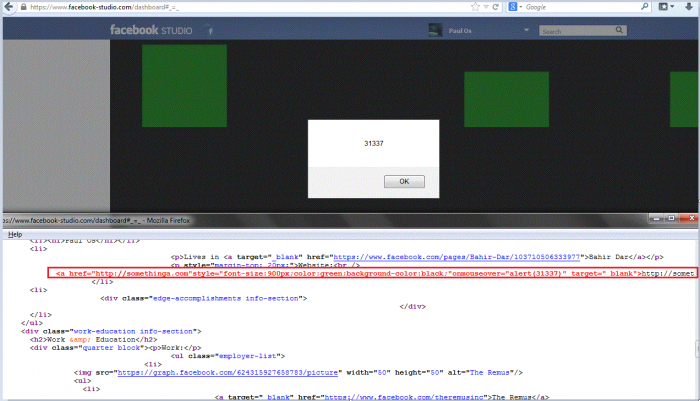Go back with the browser back arrow
The width and height of the screenshot is (700, 401).
pyautogui.click(x=8, y=7)
